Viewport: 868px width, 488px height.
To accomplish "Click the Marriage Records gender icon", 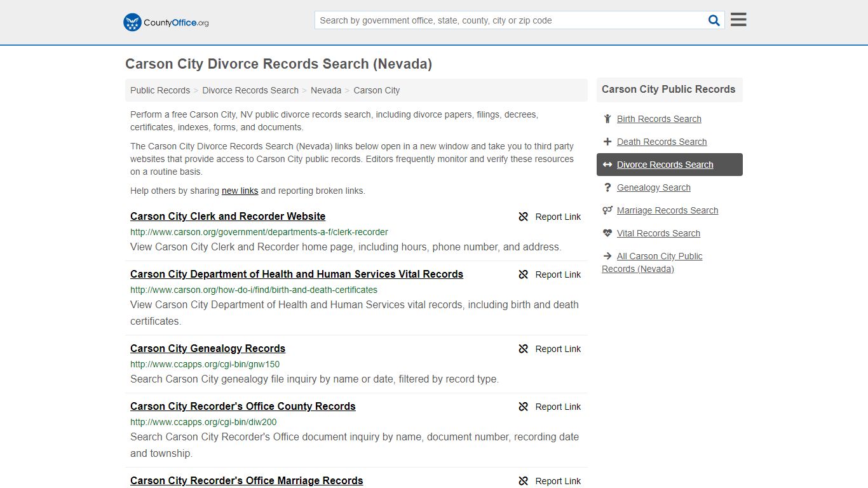I will pyautogui.click(x=607, y=210).
